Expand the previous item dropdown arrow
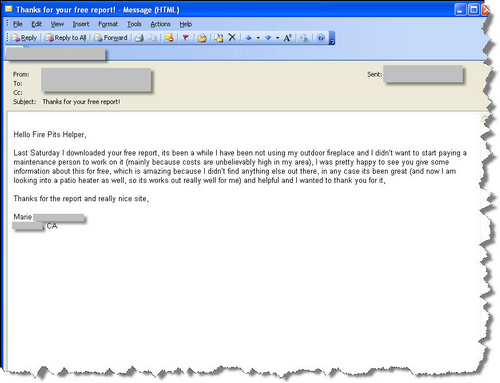The height and width of the screenshot is (383, 500). pyautogui.click(x=258, y=38)
